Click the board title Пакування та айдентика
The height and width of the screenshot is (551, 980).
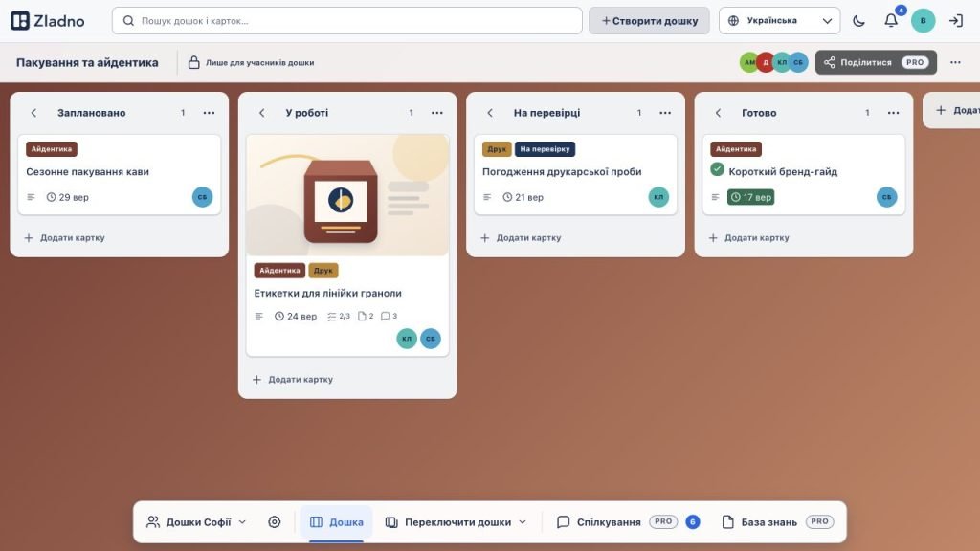tap(87, 62)
